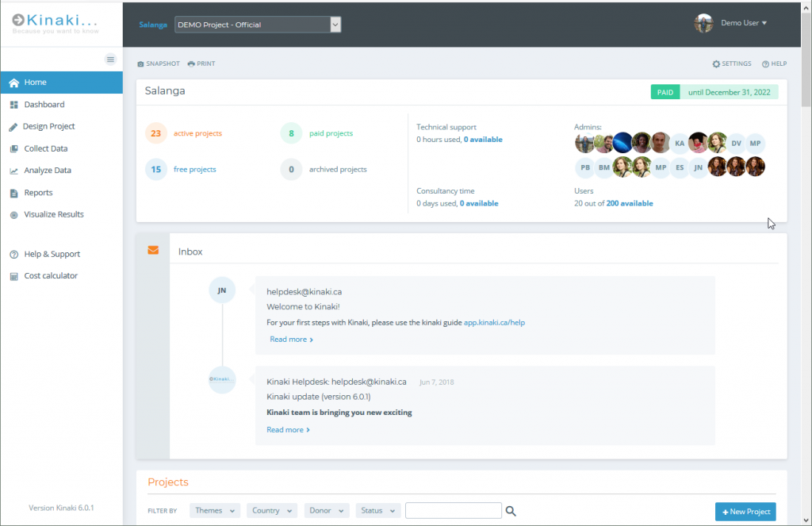The image size is (812, 526).
Task: Click the green PAID badge
Action: click(665, 92)
